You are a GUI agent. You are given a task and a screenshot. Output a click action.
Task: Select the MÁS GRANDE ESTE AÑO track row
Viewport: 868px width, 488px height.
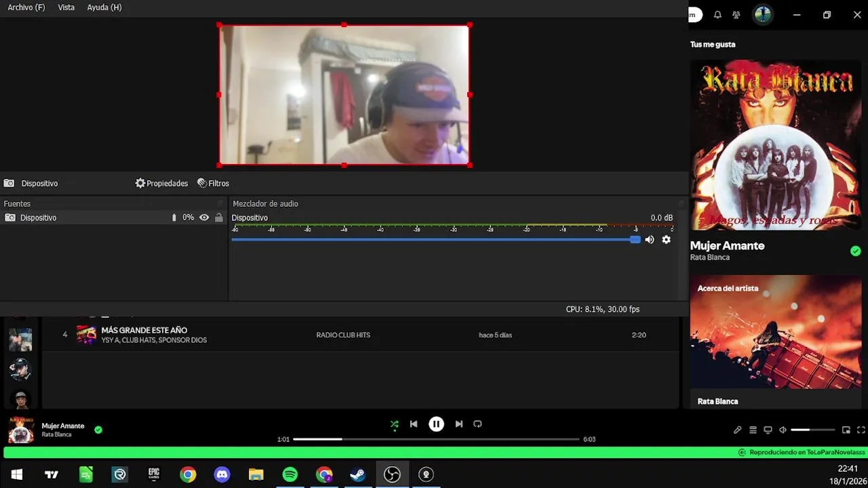click(x=360, y=335)
